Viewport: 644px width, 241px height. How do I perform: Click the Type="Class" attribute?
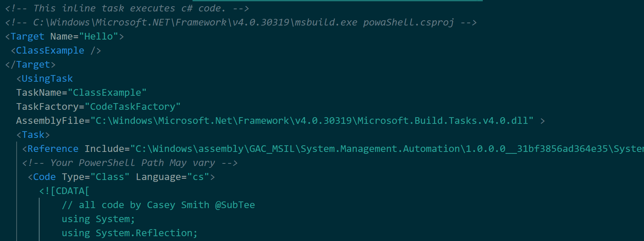(x=96, y=177)
